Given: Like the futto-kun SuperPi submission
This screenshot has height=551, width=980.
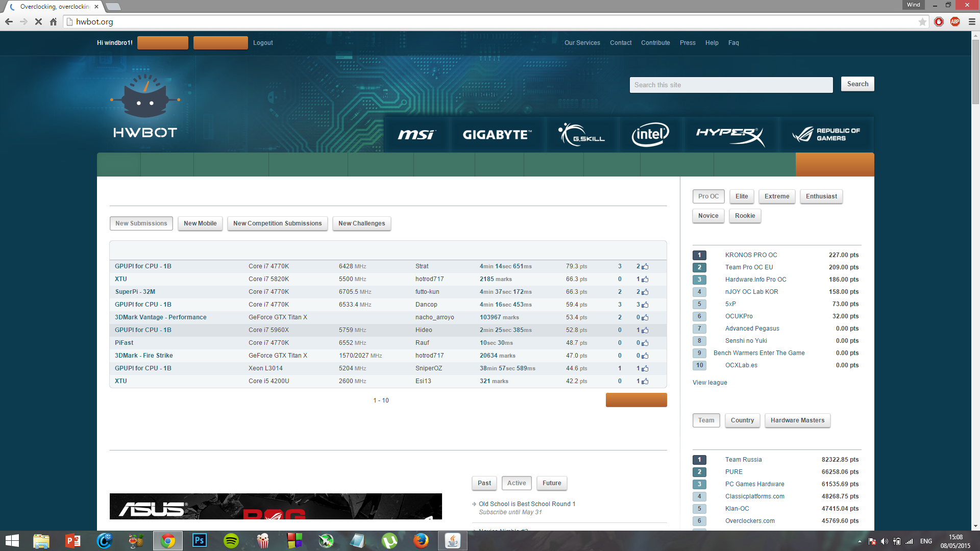Looking at the screenshot, I should (645, 292).
